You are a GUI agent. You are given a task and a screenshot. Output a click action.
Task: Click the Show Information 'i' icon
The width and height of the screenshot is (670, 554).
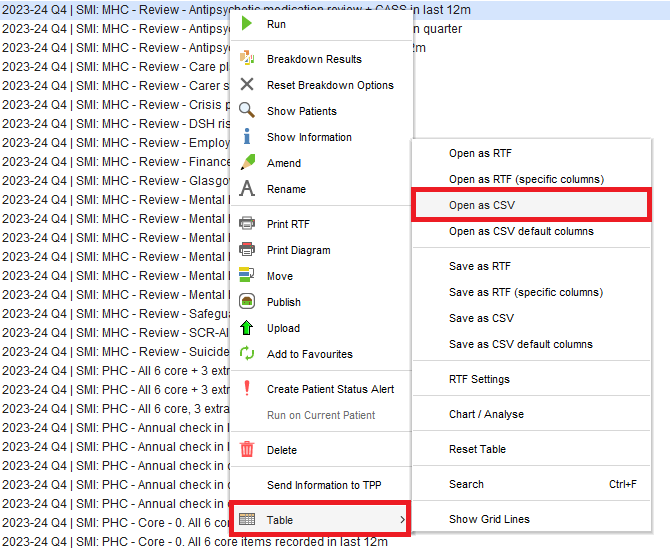tap(247, 136)
